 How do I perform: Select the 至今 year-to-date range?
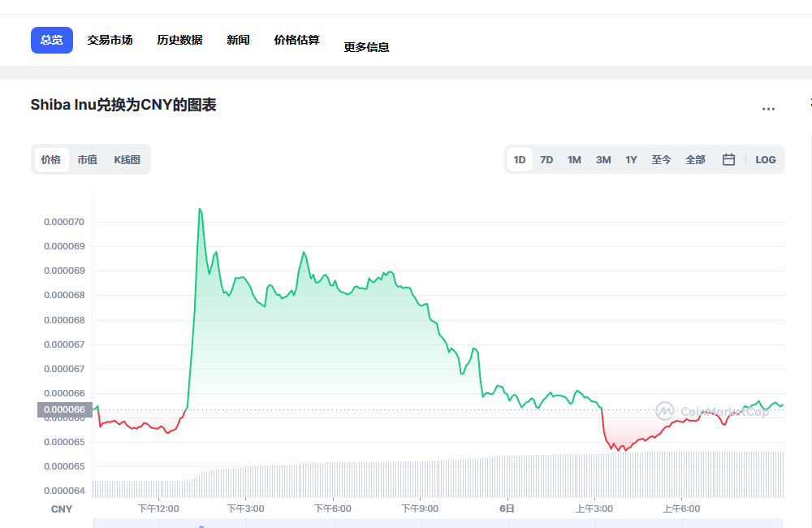coord(661,159)
